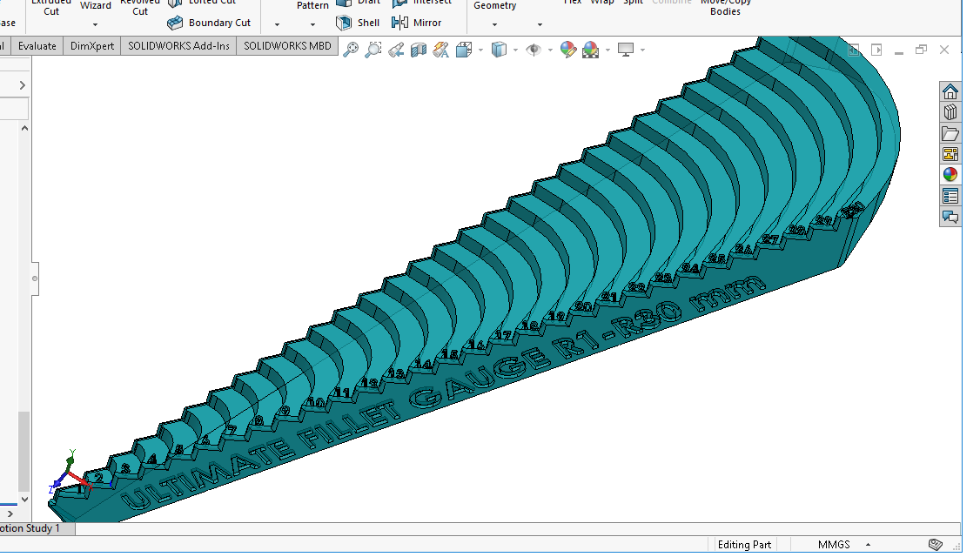Return to the Previous View
This screenshot has height=557, width=980.
(x=396, y=50)
